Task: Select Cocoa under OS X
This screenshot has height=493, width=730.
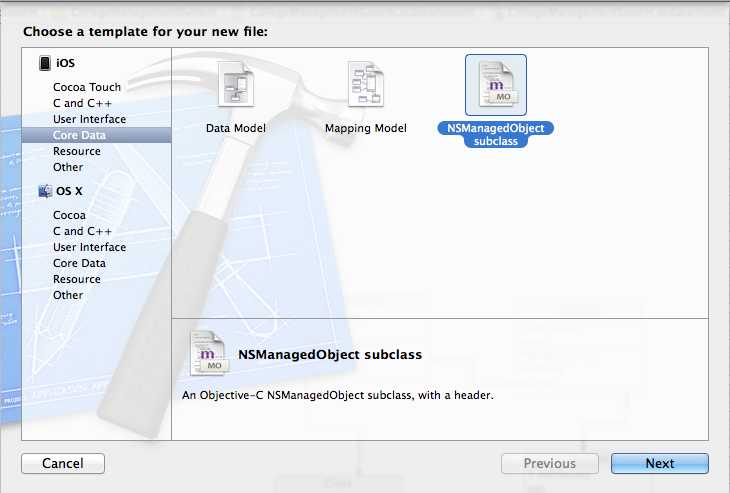Action: pyautogui.click(x=69, y=215)
